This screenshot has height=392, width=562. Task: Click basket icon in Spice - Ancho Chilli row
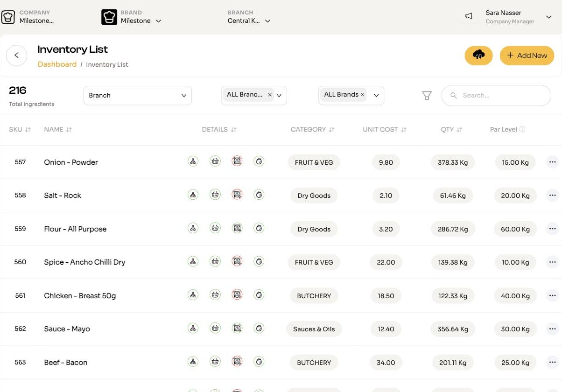coord(215,261)
